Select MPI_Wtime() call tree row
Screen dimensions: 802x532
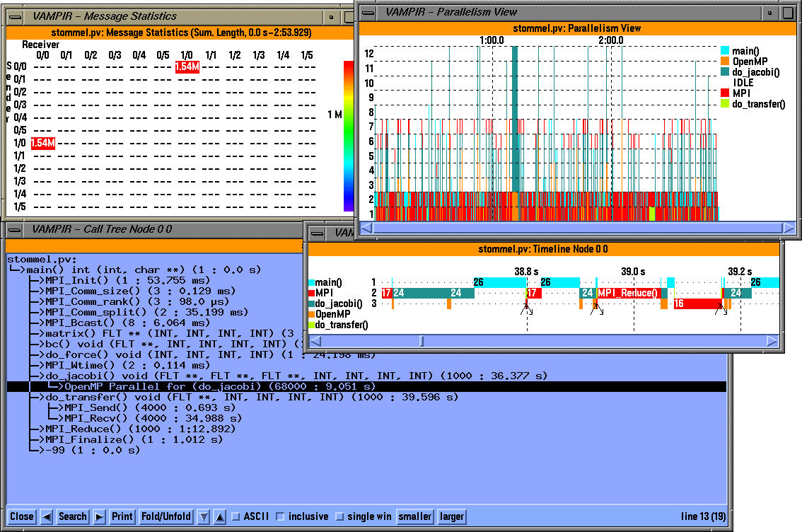point(128,365)
